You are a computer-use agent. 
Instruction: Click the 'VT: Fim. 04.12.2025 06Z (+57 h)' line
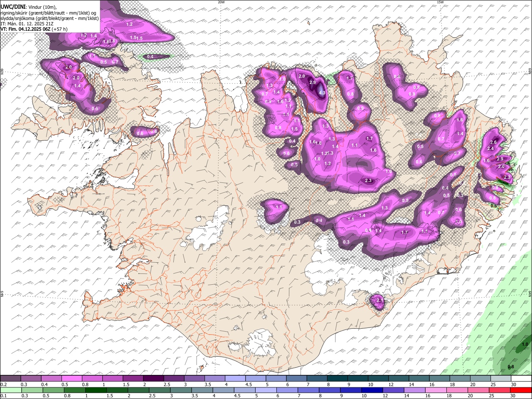click(34, 29)
